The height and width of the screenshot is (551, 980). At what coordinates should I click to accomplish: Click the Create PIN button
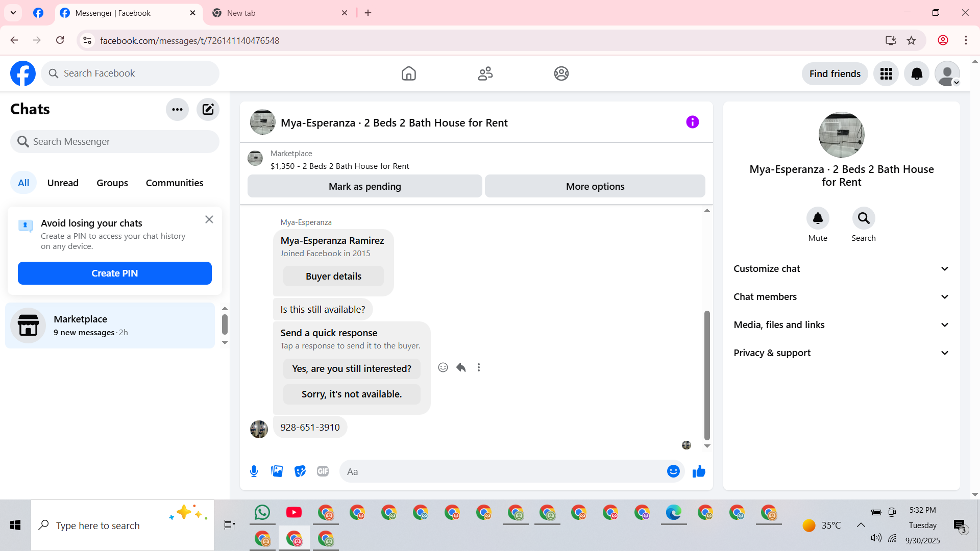coord(115,273)
